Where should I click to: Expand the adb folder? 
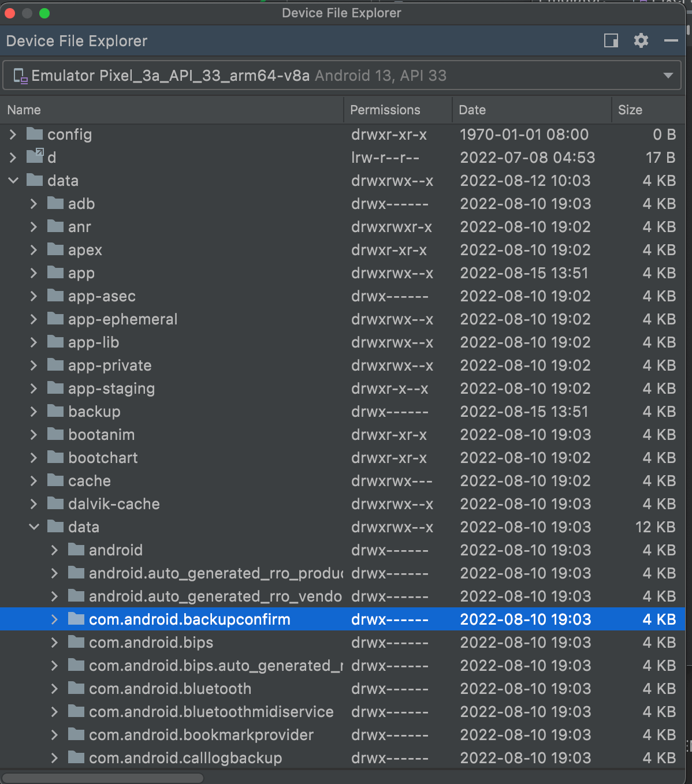coord(34,204)
